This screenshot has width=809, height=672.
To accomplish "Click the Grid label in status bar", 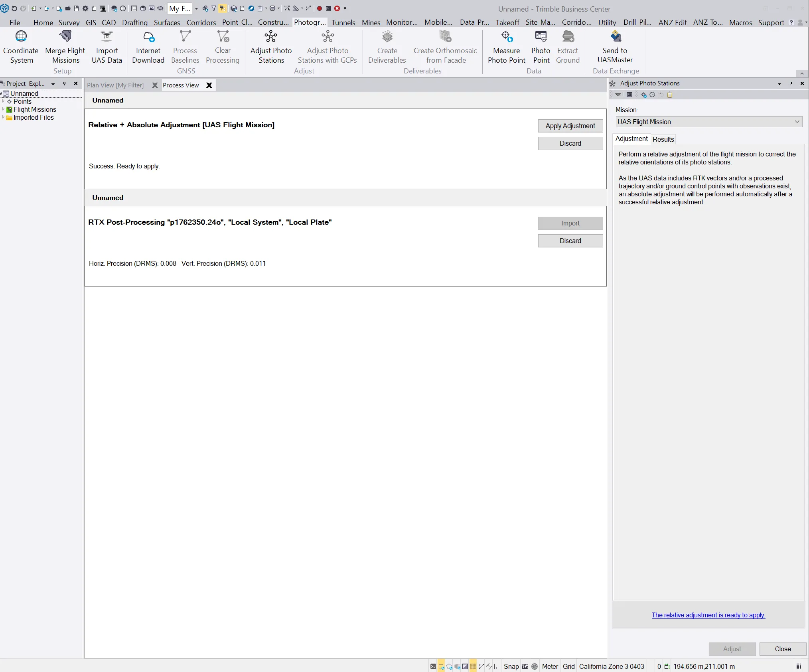I will pyautogui.click(x=568, y=666).
